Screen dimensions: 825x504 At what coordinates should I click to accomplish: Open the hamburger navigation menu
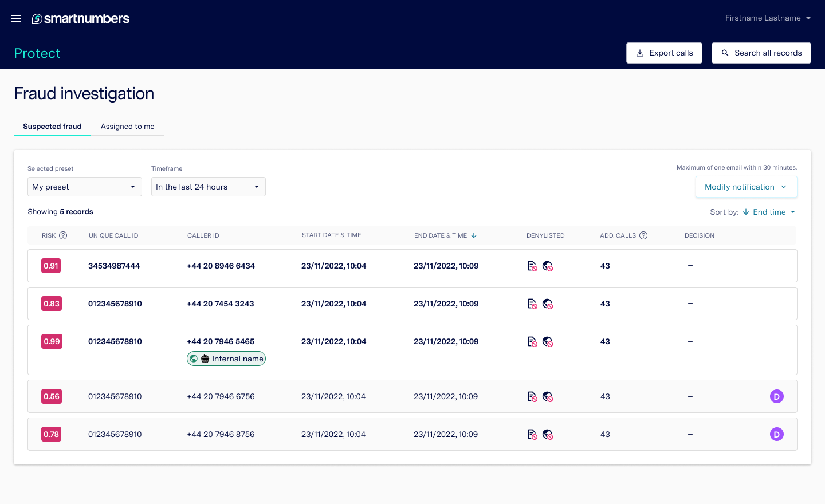coord(15,18)
